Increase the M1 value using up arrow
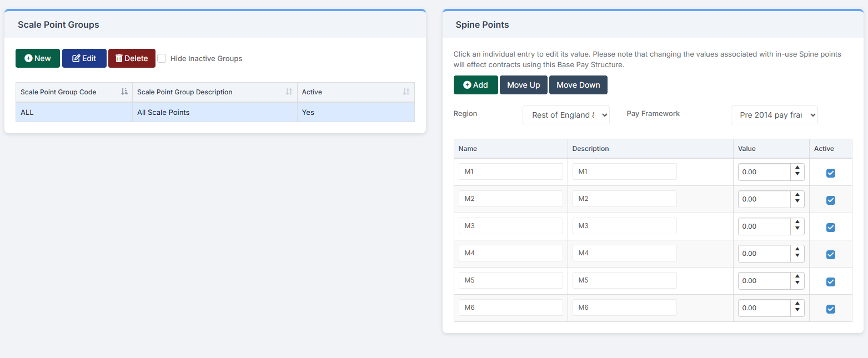The width and height of the screenshot is (868, 358). pos(797,168)
